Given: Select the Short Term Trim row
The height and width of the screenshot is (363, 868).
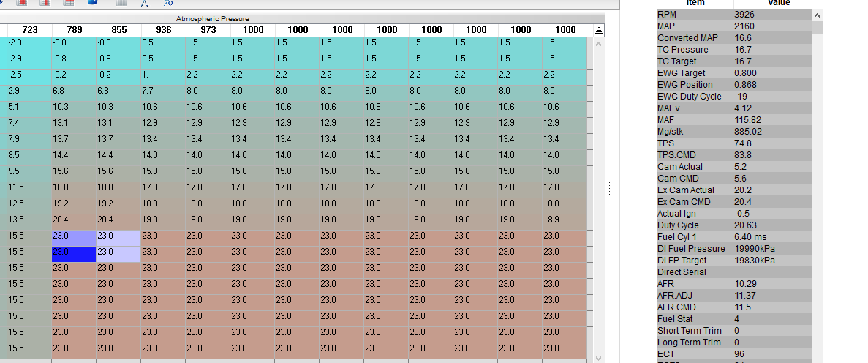Looking at the screenshot, I should [734, 331].
